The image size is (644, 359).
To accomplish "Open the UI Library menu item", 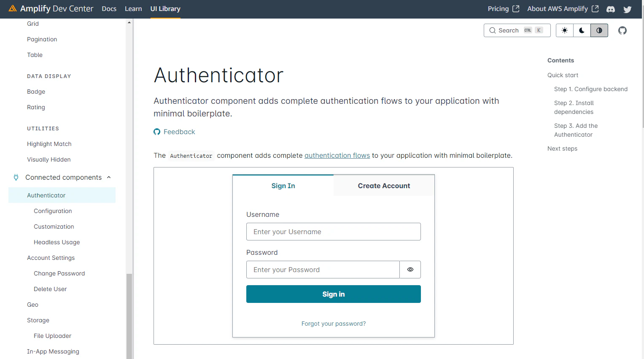I will 165,9.
